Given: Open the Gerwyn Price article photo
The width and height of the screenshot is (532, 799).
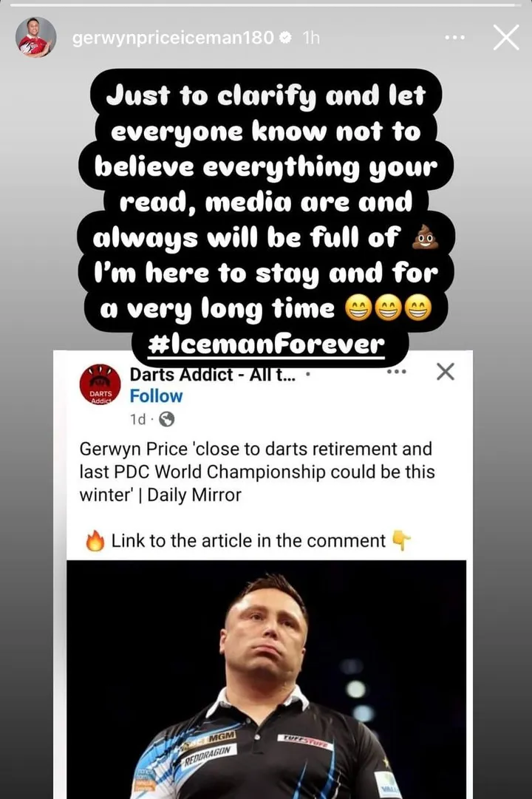Looking at the screenshot, I should [266, 679].
